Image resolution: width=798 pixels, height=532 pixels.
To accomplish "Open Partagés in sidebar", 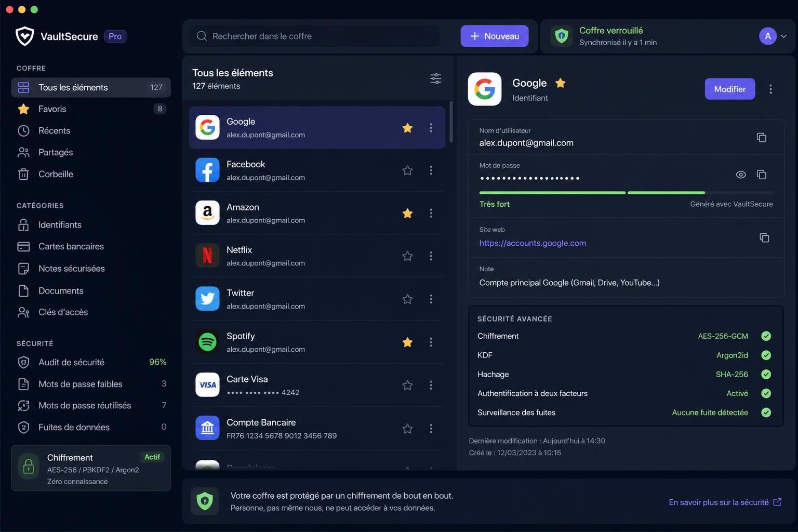I will point(91,152).
